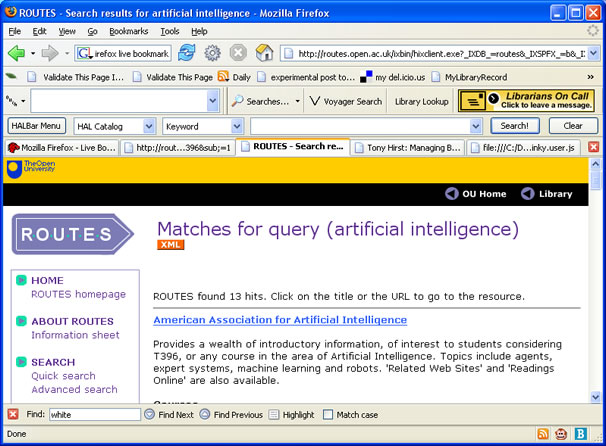Click the green HOME bullet icon
Image resolution: width=606 pixels, height=446 pixels.
point(21,280)
